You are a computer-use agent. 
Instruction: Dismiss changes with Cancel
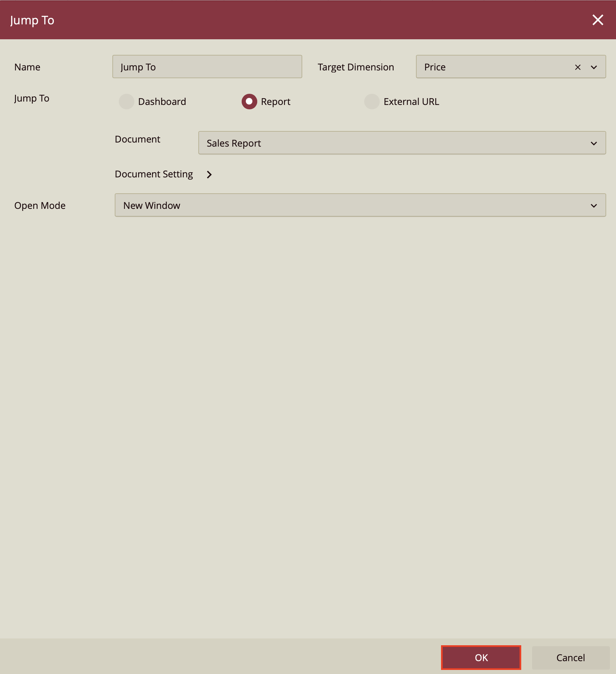571,657
